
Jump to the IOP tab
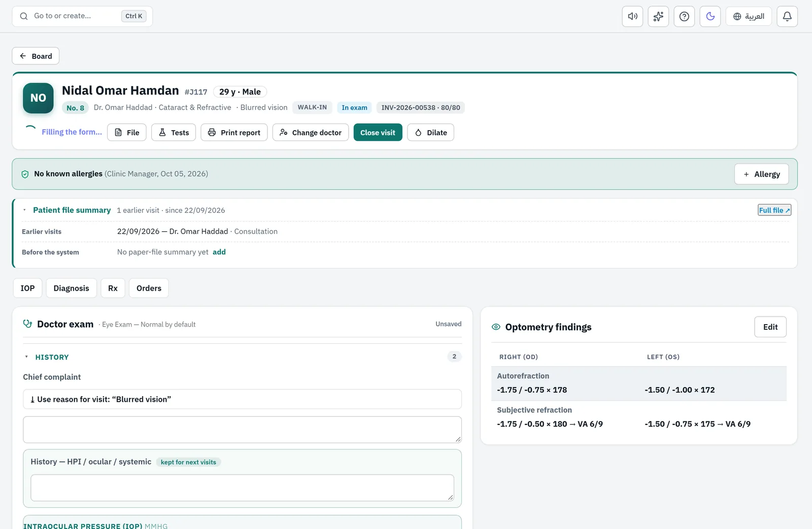click(x=27, y=288)
